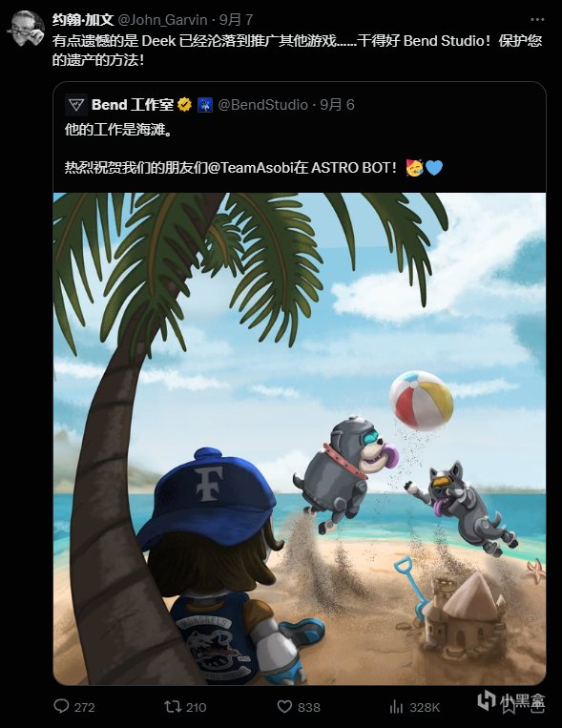Screen dimensions: 562x728
Task: View analytics bar chart icon
Action: point(396,707)
